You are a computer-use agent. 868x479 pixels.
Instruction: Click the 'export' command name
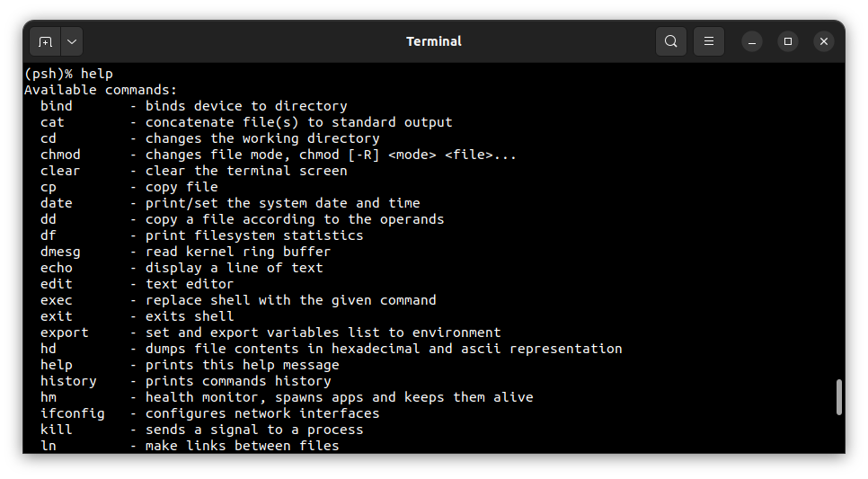(x=64, y=333)
